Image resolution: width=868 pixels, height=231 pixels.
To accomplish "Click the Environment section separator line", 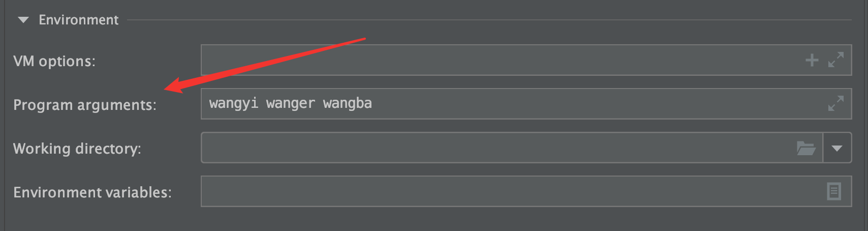I will [x=488, y=20].
